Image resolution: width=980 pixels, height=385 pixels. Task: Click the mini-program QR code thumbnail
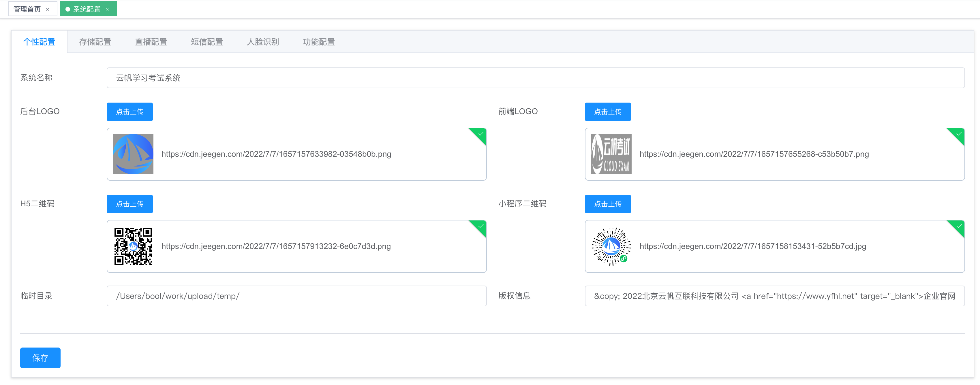[x=611, y=246]
